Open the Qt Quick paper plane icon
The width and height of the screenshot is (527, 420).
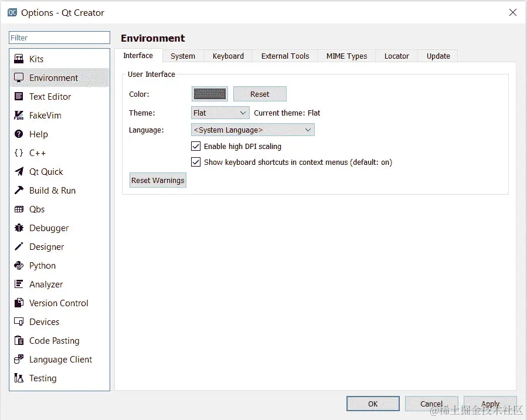tap(19, 171)
